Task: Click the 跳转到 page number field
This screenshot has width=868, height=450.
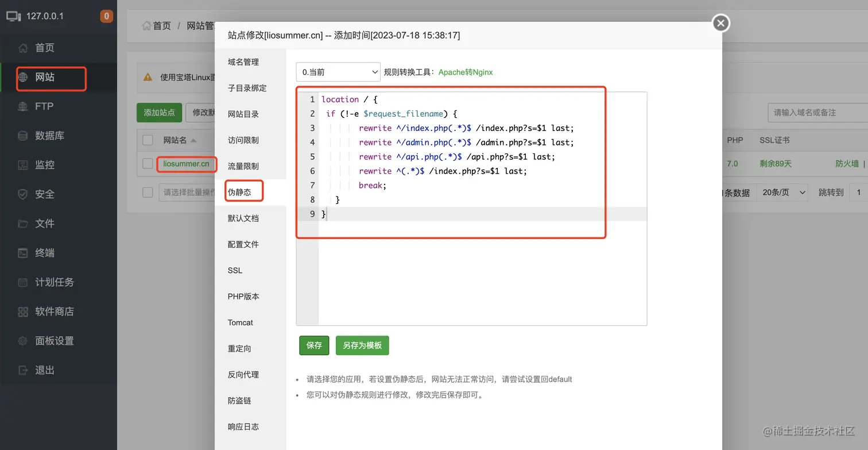Action: 859,193
